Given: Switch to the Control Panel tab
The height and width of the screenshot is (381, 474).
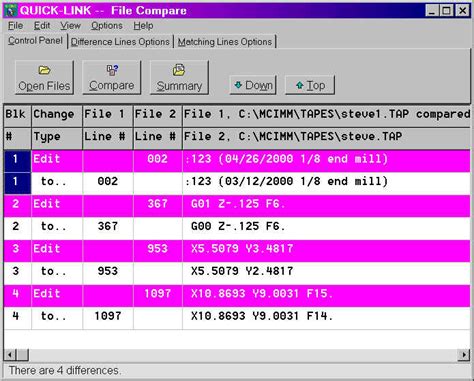Looking at the screenshot, I should coord(35,41).
